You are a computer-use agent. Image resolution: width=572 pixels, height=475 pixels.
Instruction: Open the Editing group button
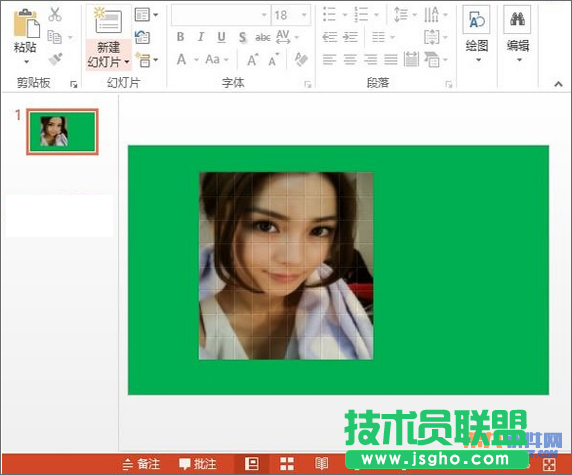(x=517, y=35)
